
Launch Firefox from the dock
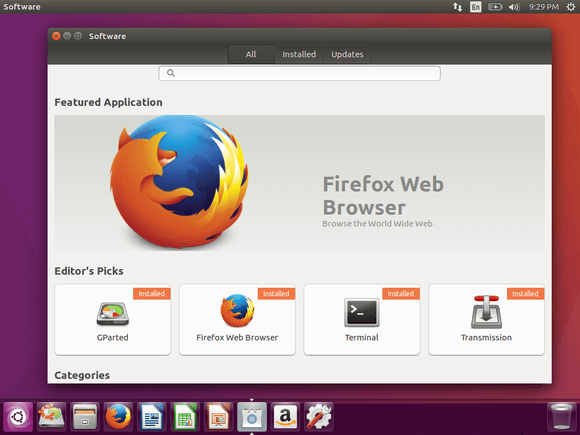[118, 417]
